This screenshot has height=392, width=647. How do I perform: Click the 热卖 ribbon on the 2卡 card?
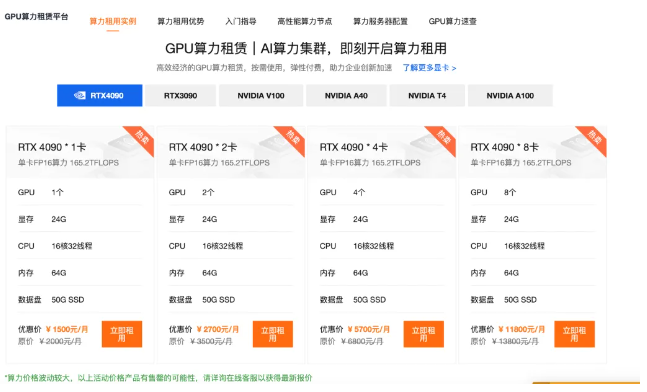pyautogui.click(x=292, y=137)
